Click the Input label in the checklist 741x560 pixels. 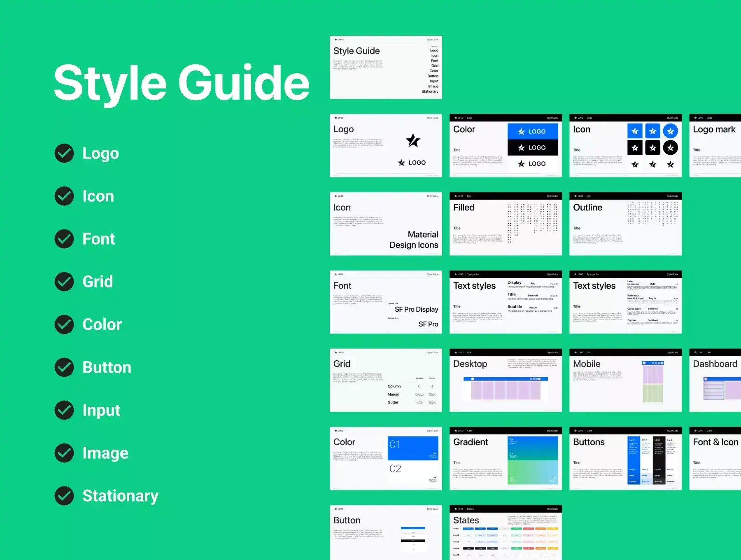(101, 410)
